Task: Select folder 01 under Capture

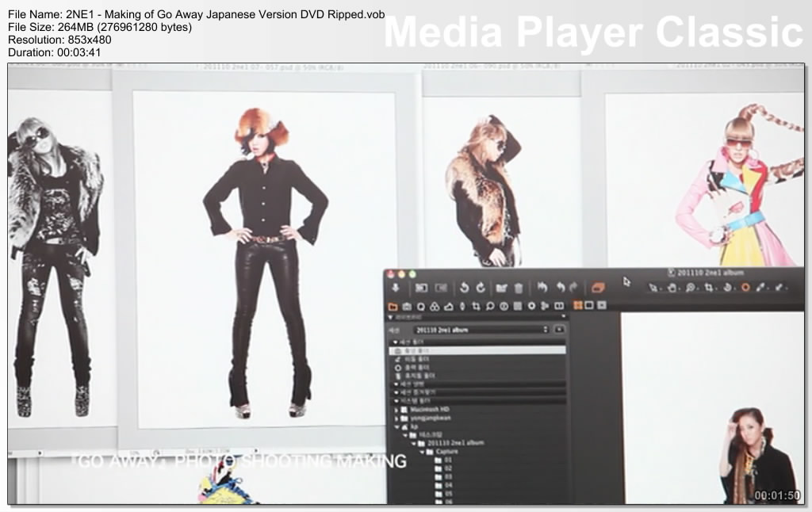Action: tap(443, 460)
